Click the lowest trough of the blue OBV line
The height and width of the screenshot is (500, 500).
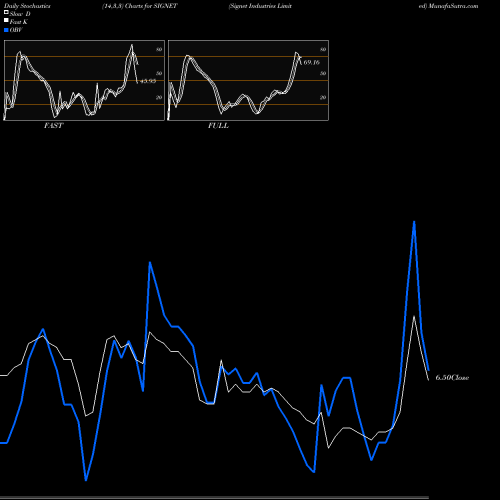pos(86,480)
